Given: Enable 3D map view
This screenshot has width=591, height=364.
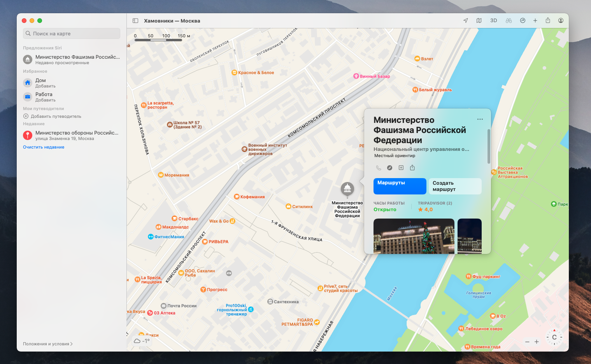Looking at the screenshot, I should pos(493,21).
